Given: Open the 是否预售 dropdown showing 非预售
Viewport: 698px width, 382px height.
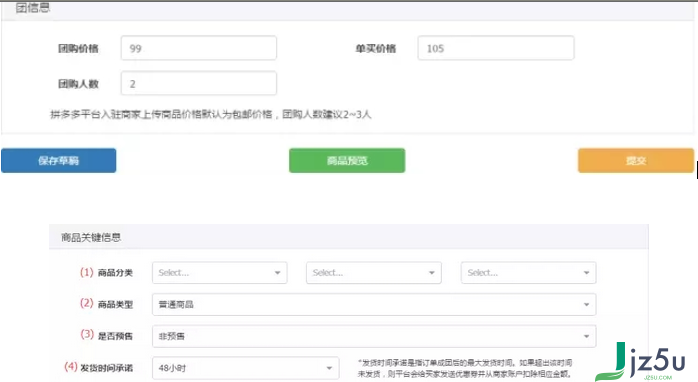Looking at the screenshot, I should pos(374,336).
